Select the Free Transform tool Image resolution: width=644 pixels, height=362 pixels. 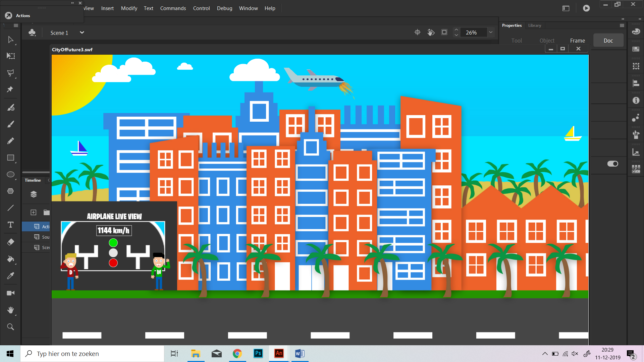point(11,56)
